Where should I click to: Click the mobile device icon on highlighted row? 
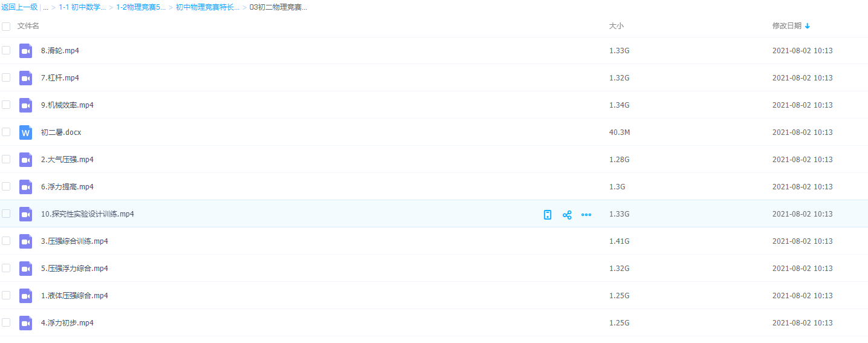pyautogui.click(x=548, y=215)
